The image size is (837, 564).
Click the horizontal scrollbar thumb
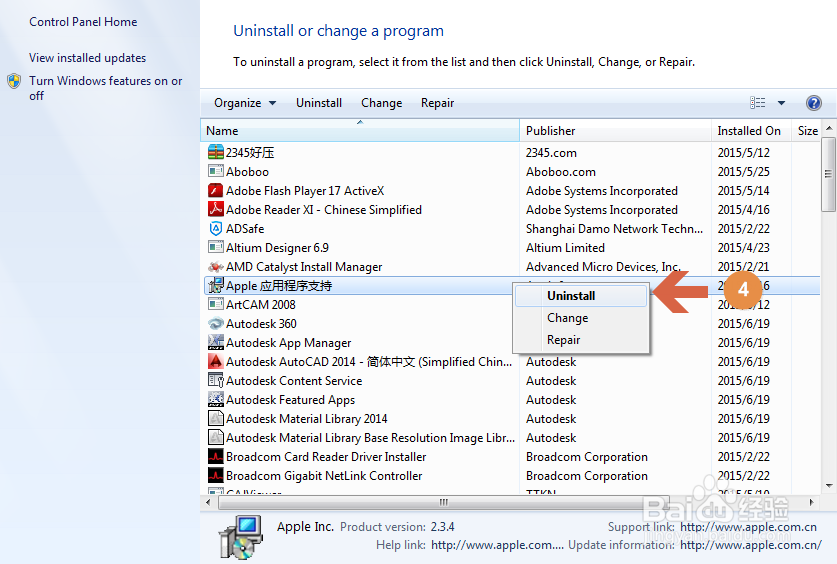point(443,502)
